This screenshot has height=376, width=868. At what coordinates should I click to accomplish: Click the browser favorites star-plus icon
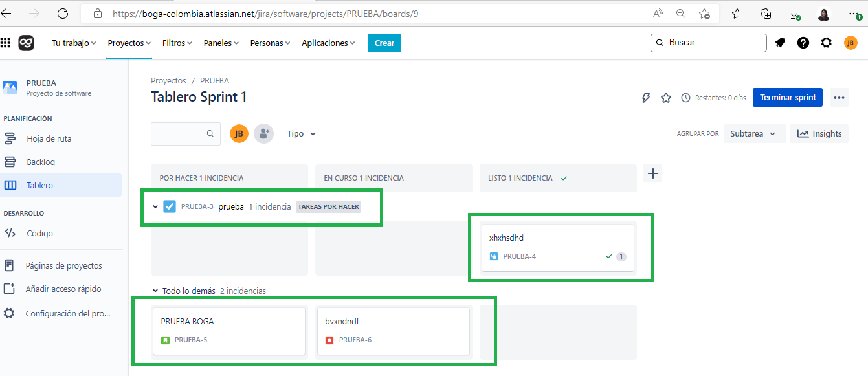tap(704, 14)
